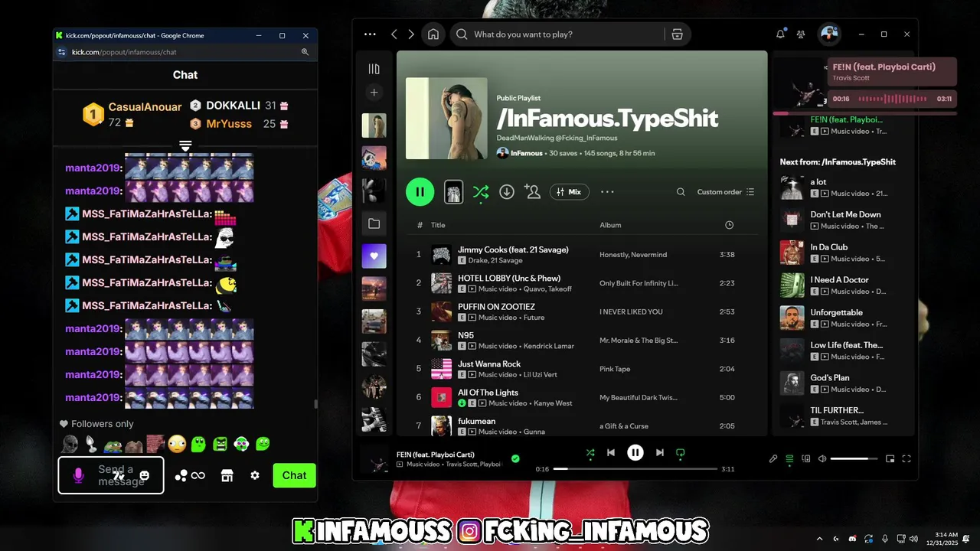Expand Your Library in Spotify sidebar

click(374, 69)
